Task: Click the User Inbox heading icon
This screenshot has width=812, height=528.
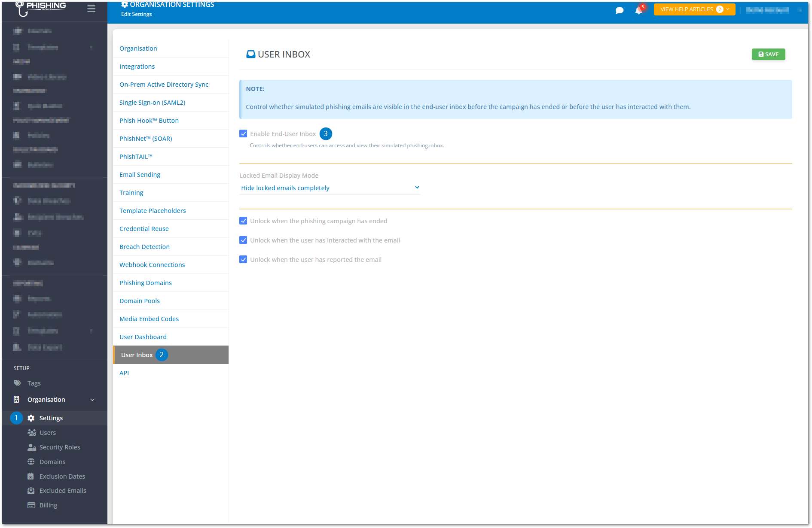Action: pyautogui.click(x=250, y=54)
